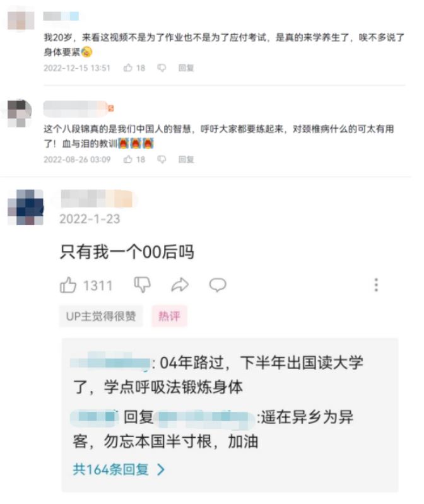The width and height of the screenshot is (424, 504).
Task: Like the first comment dated 2022-12-15
Action: (x=128, y=67)
